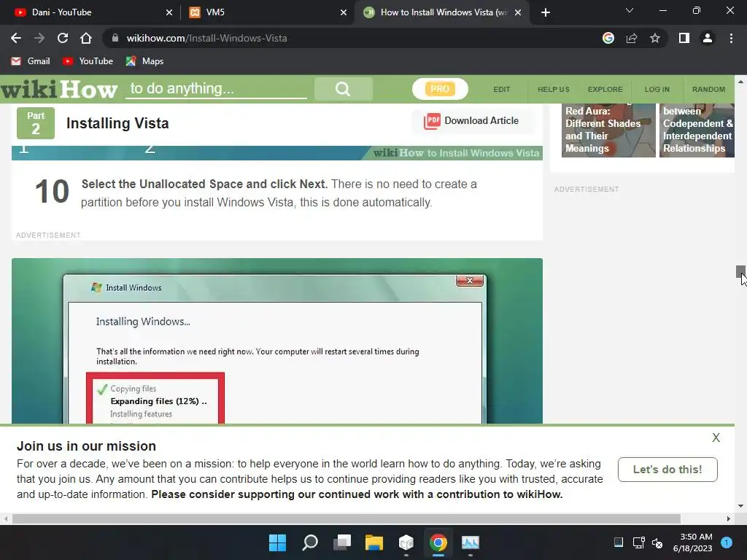
Task: Open the Gmail bookmark
Action: point(31,61)
